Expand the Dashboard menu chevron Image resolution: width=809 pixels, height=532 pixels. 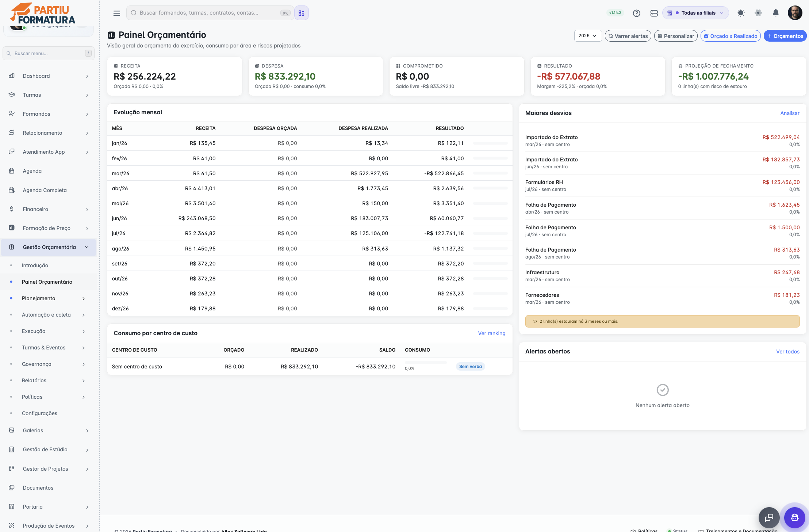pos(87,76)
